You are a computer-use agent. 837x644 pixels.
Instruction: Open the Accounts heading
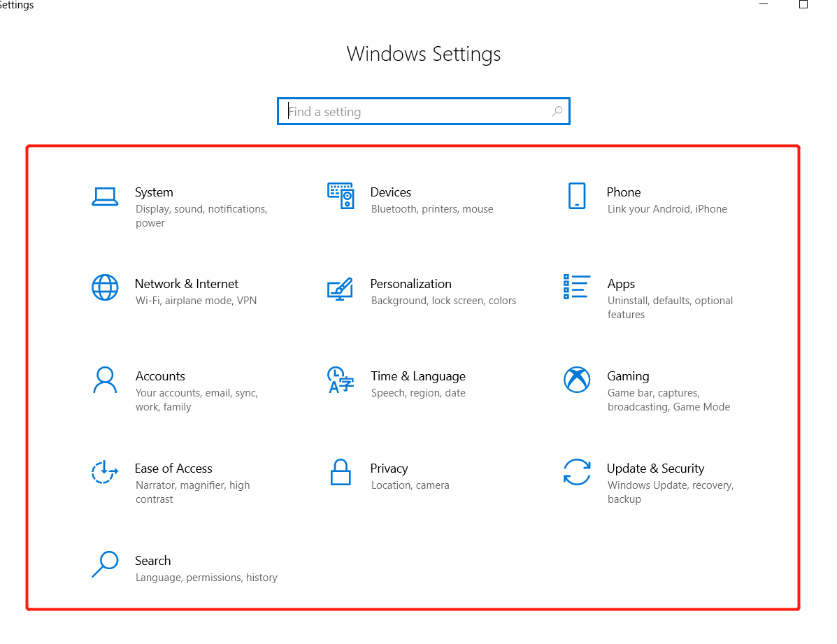(x=160, y=376)
